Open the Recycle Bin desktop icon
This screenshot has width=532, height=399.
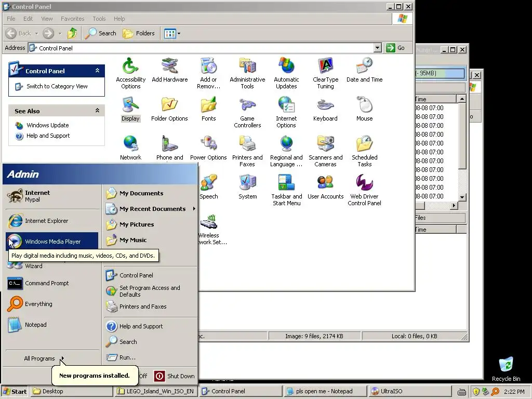pyautogui.click(x=506, y=369)
